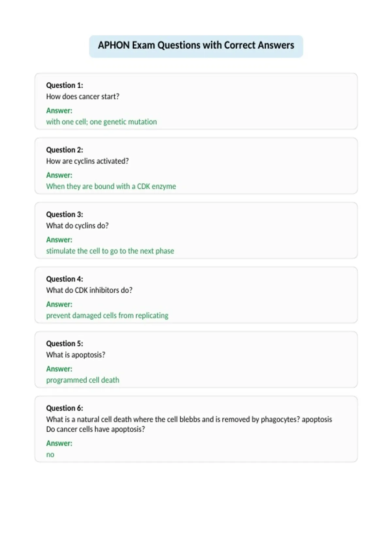Select the Question 1 heading
Image resolution: width=392 pixels, height=556 pixels.
pyautogui.click(x=65, y=85)
